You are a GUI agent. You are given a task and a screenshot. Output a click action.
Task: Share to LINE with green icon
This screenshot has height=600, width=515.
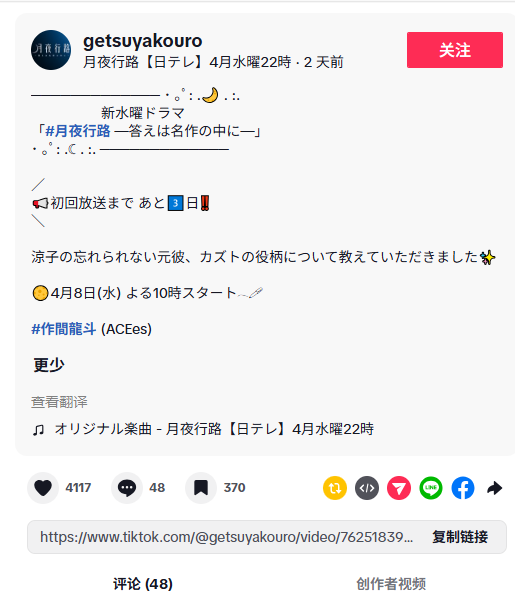click(x=431, y=488)
